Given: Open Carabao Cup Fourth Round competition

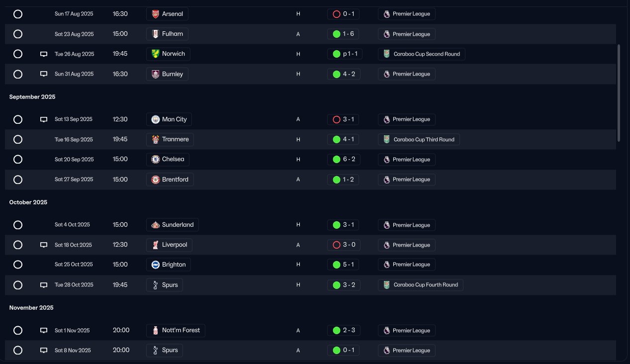Looking at the screenshot, I should pyautogui.click(x=421, y=285).
